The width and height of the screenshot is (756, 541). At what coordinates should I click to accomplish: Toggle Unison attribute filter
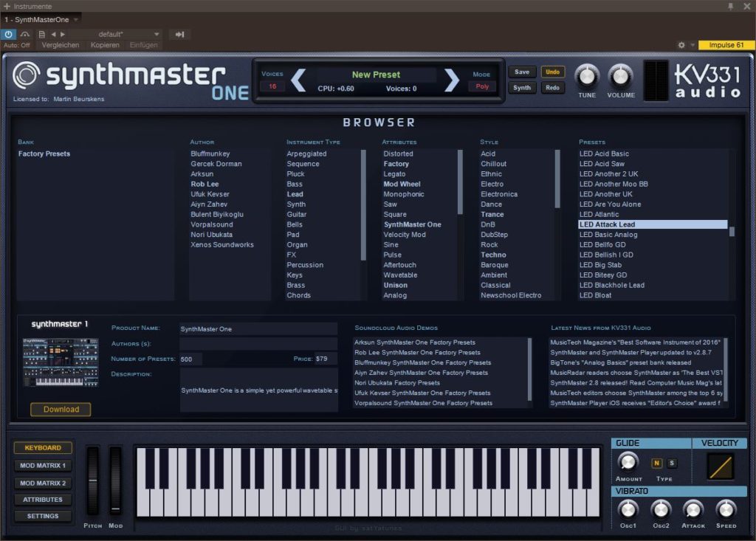[x=396, y=286]
